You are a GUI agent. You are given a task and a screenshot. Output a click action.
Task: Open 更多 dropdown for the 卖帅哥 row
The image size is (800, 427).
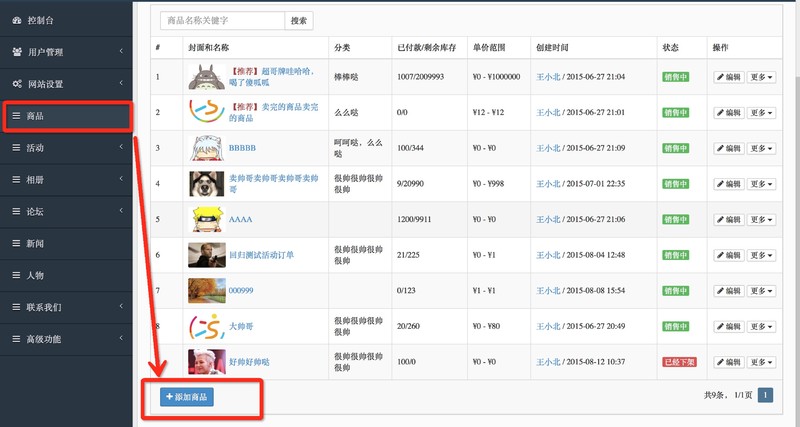click(762, 184)
